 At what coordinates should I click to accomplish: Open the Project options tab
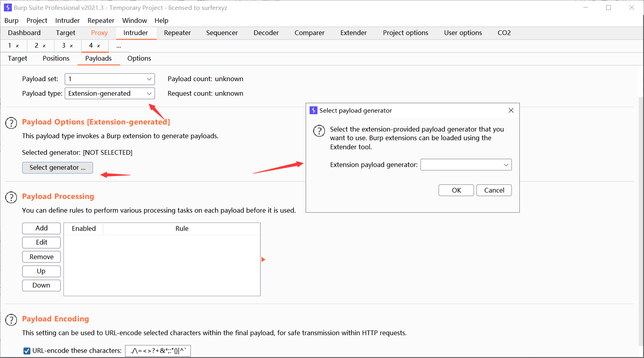tap(405, 33)
